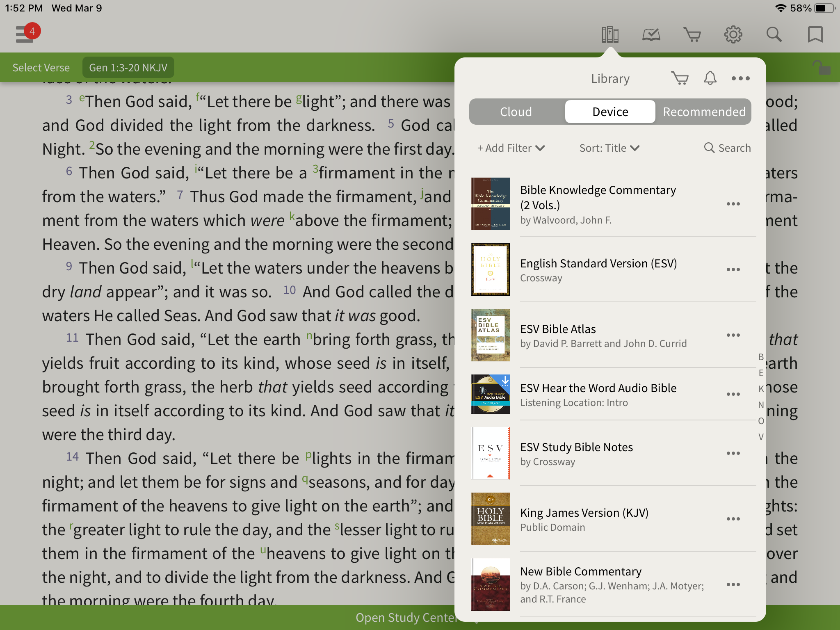840x630 pixels.
Task: Select 'ESV Hear the Word Audio Bible' title
Action: pyautogui.click(x=598, y=388)
